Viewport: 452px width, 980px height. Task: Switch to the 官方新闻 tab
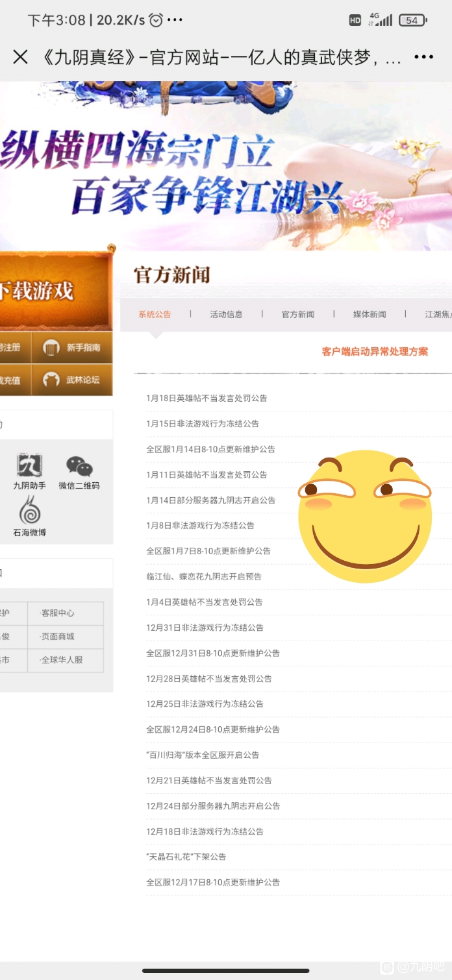point(298,314)
